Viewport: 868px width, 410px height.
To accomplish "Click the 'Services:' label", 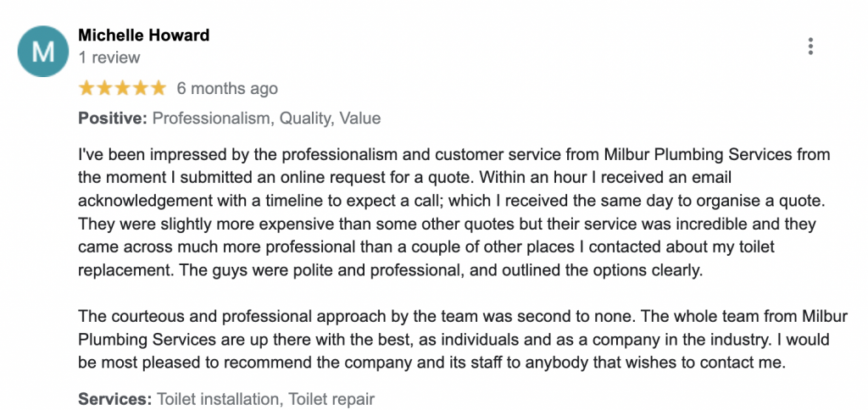I will click(114, 399).
